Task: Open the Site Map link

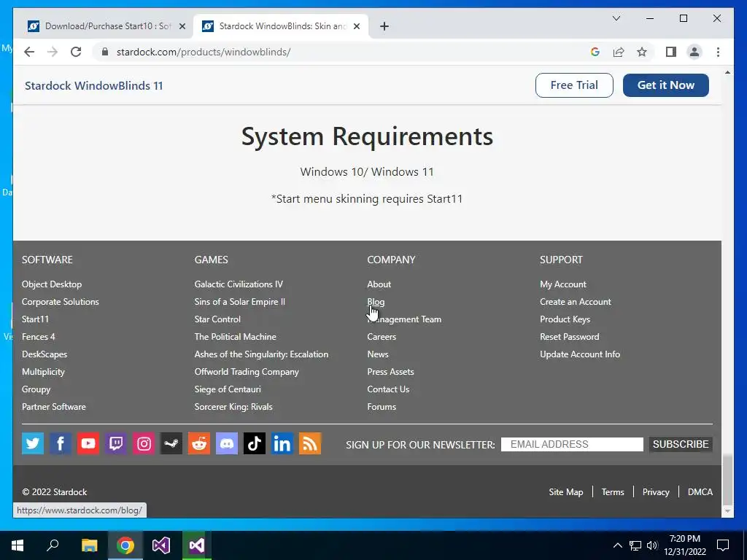Action: click(566, 492)
